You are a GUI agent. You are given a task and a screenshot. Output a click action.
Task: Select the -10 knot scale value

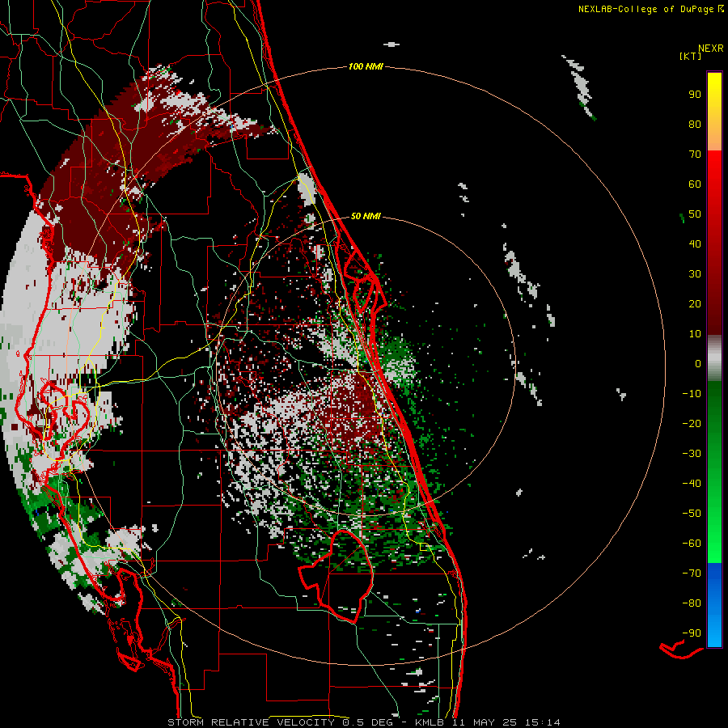pyautogui.click(x=692, y=394)
